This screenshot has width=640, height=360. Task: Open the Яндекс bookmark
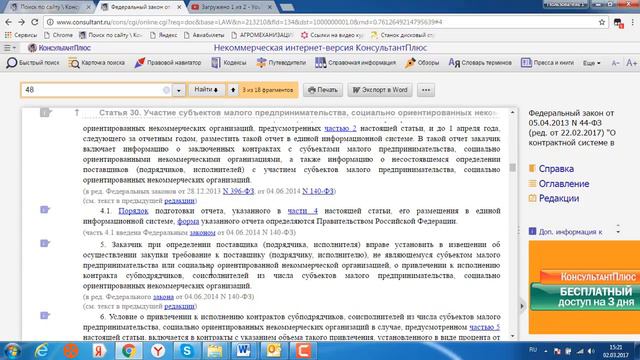(x=163, y=35)
